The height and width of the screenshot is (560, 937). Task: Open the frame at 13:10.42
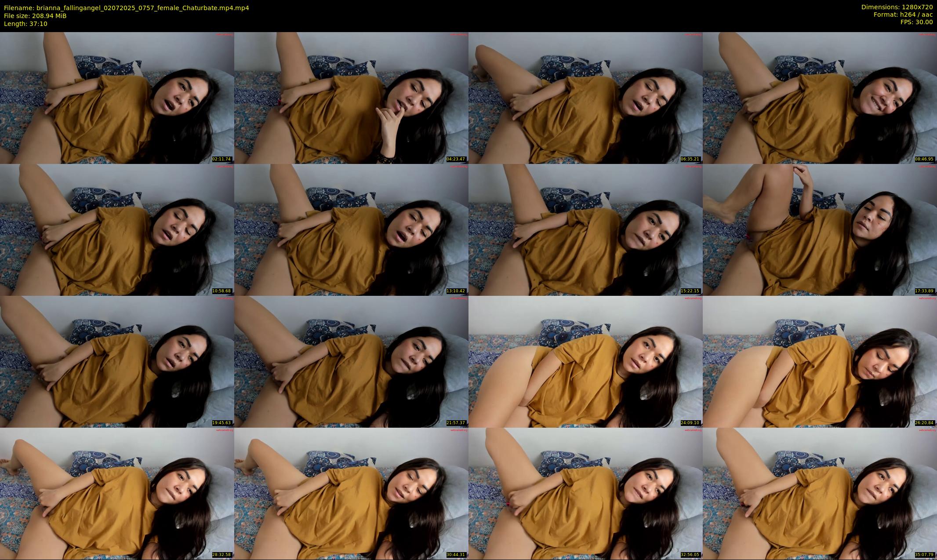pyautogui.click(x=351, y=229)
